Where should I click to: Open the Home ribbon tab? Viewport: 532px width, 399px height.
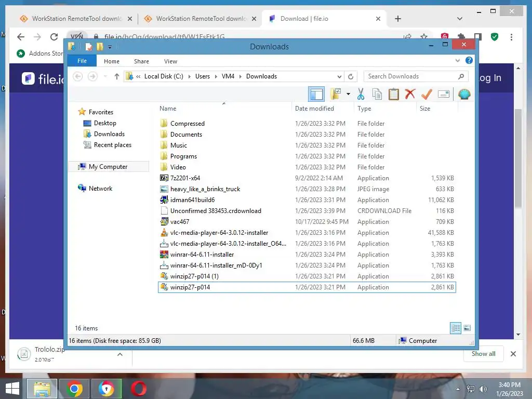pos(112,61)
